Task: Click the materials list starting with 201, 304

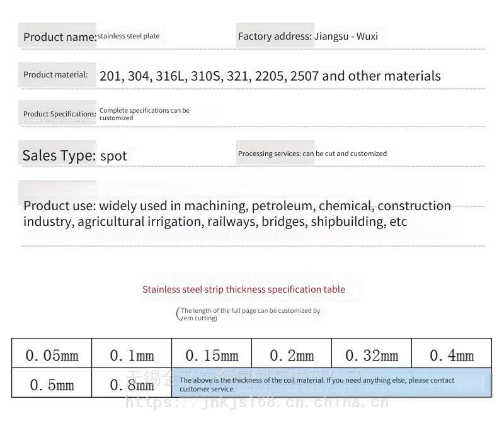Action: click(270, 76)
